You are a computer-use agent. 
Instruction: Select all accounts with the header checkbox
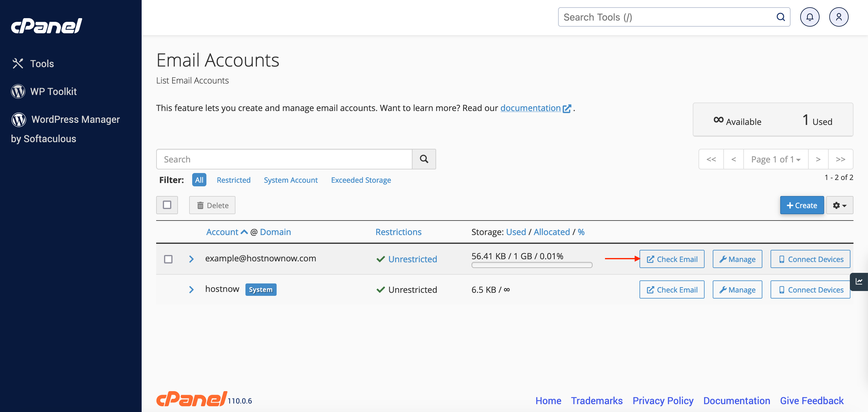167,205
